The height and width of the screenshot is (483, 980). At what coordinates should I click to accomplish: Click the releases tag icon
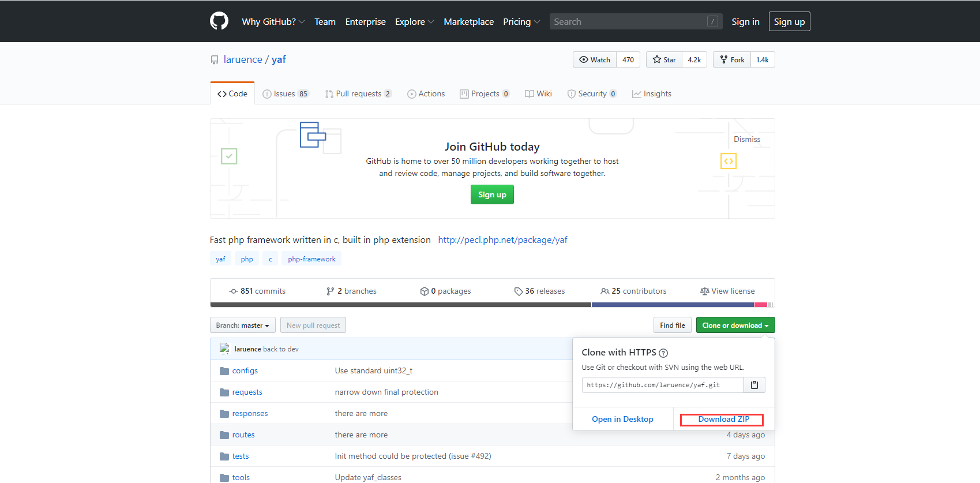point(519,291)
